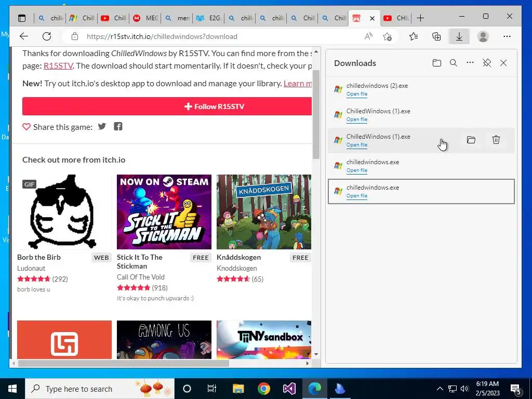Viewport: 532px width, 399px height.
Task: Open Edge Settings and more menu
Action: click(507, 36)
